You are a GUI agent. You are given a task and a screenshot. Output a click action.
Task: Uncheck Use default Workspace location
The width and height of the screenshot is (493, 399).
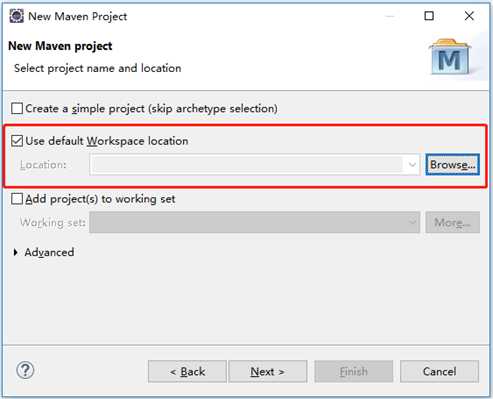[17, 141]
